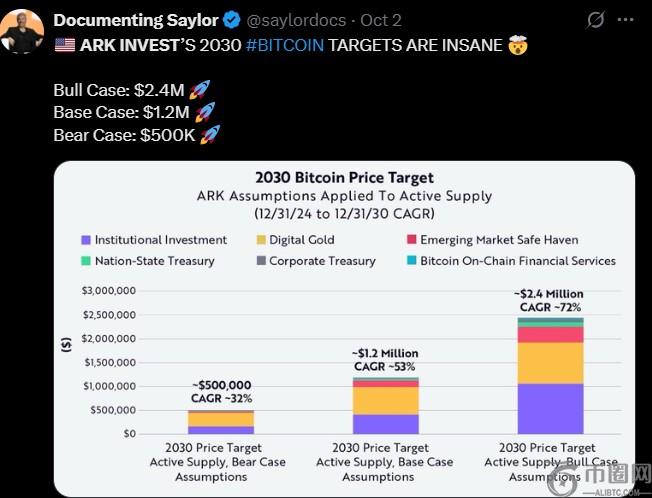Click the Documenting Saylor profile avatar

click(x=21, y=30)
